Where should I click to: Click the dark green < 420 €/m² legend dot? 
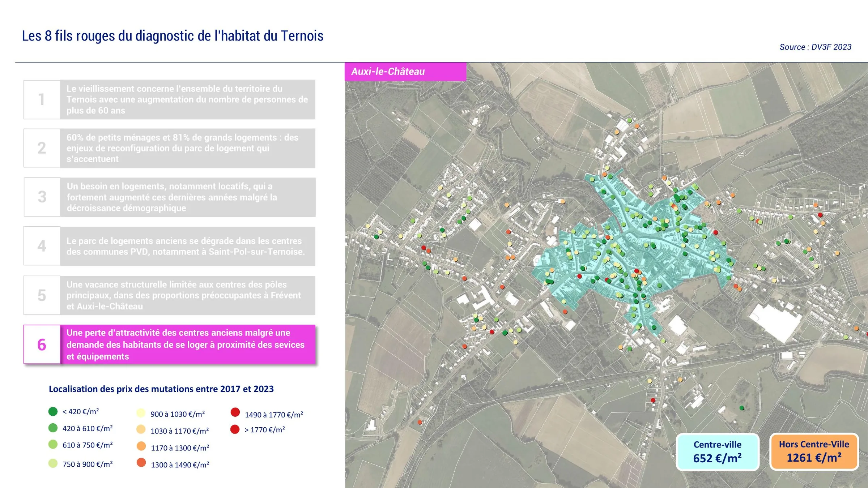click(53, 411)
